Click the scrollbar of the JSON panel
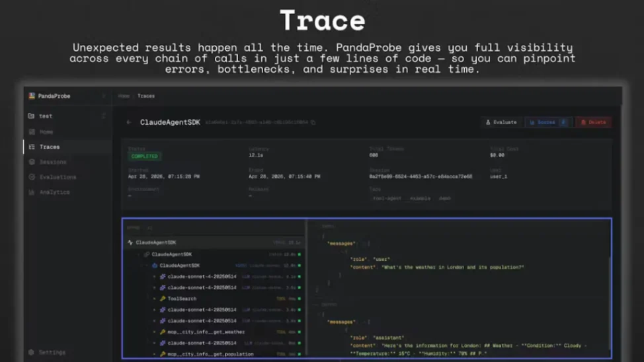This screenshot has width=644, height=362. click(610, 304)
